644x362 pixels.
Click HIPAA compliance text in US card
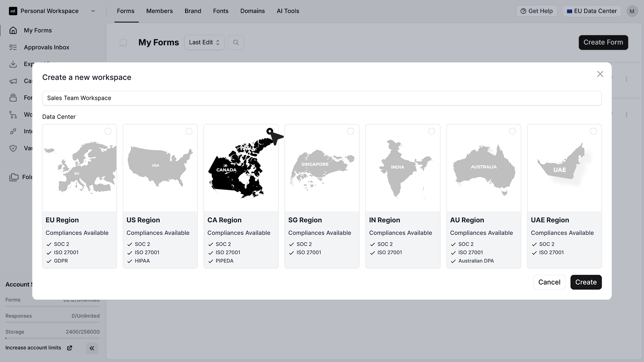point(142,261)
